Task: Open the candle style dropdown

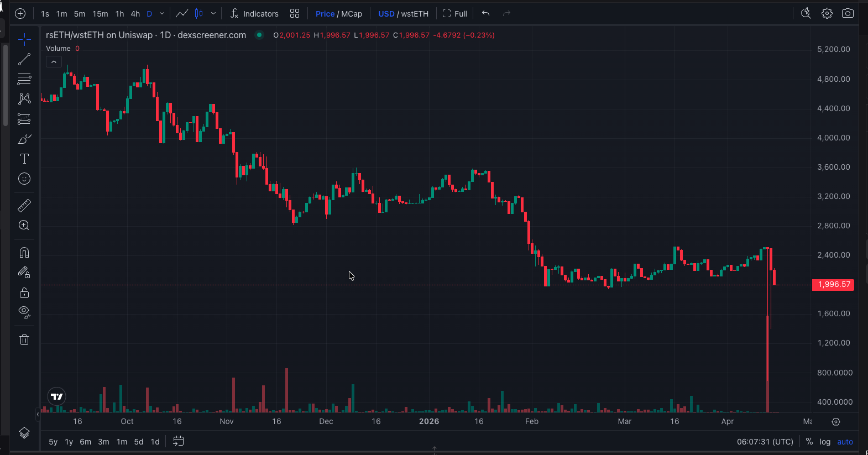Action: click(x=214, y=13)
